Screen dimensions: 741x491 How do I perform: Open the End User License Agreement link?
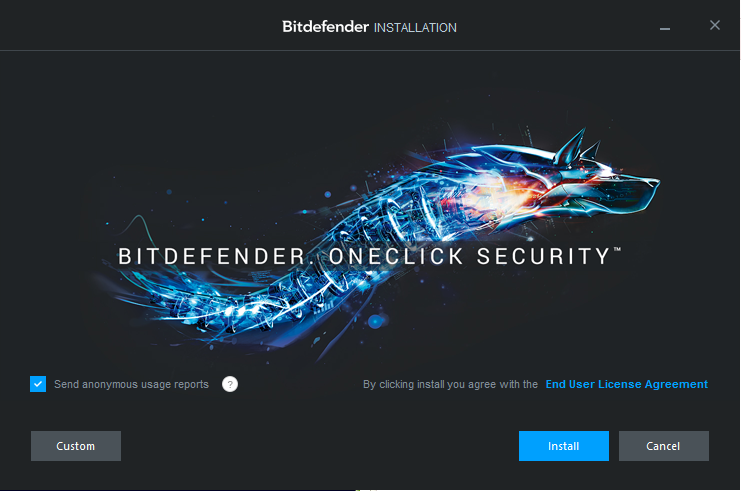[627, 384]
